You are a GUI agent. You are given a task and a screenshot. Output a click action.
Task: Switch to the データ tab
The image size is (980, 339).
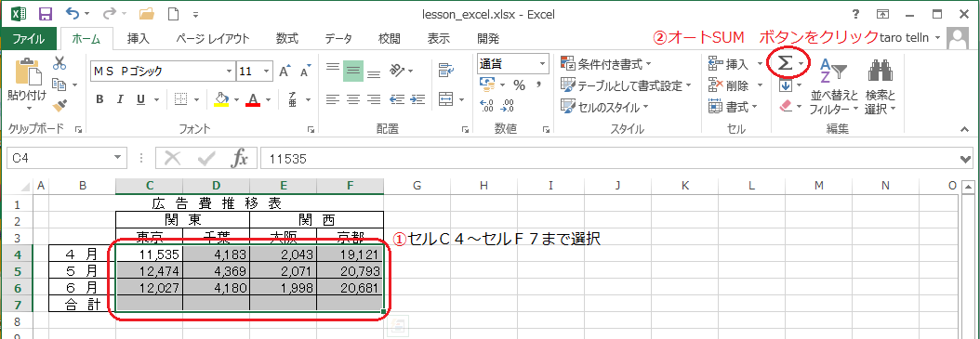point(338,39)
